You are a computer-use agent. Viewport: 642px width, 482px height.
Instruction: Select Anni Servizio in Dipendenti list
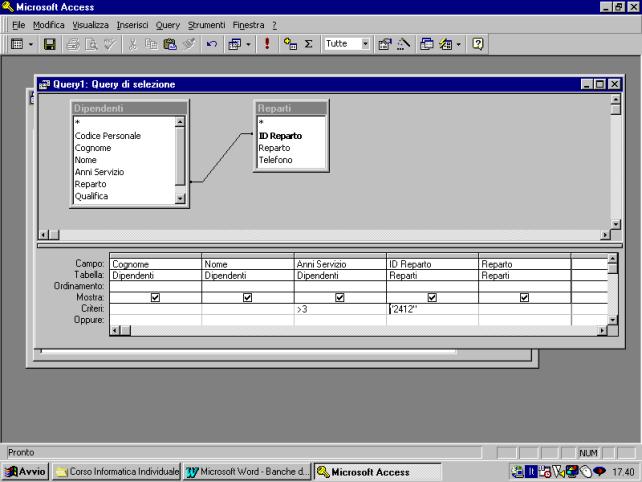(99, 172)
